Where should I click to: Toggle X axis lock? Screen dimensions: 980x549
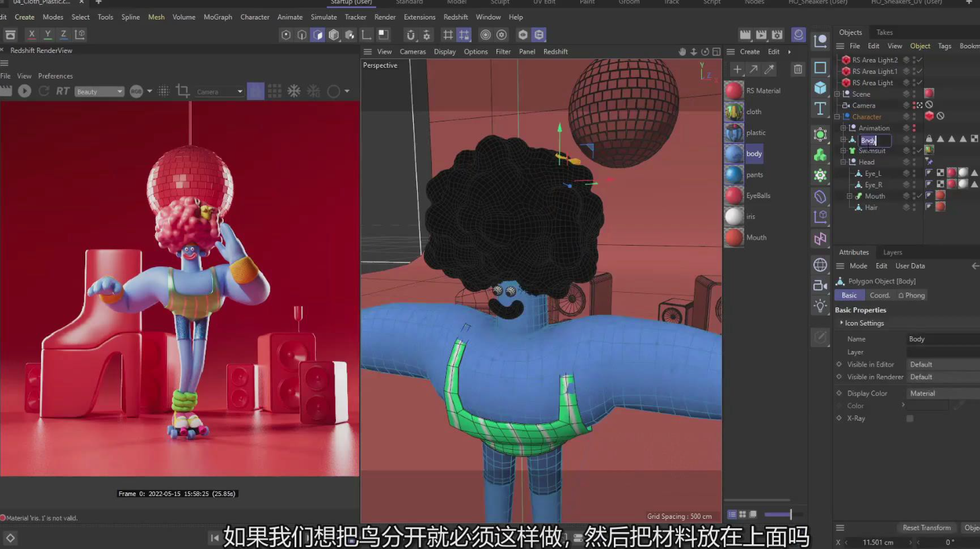coord(32,34)
